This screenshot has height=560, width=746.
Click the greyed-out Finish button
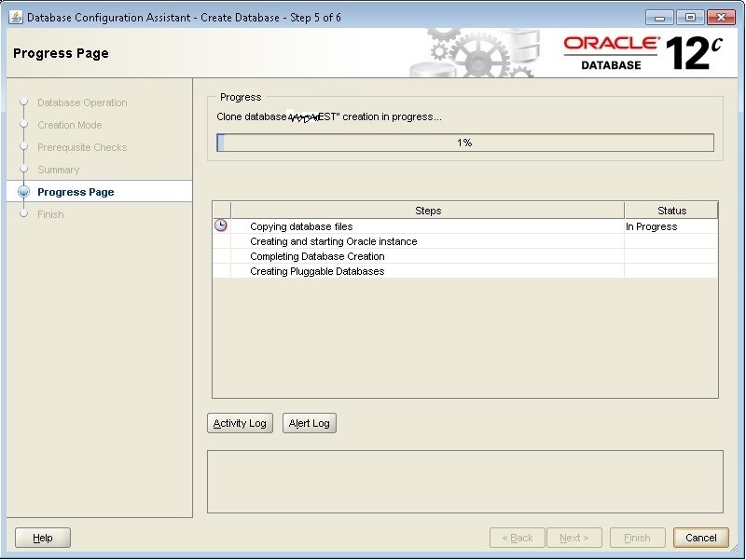pos(637,538)
